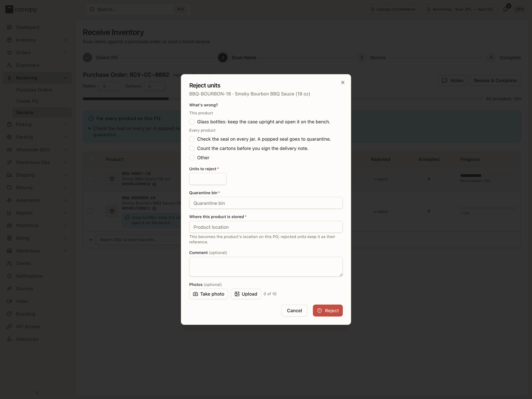Click the API Access key icon
This screenshot has height=399, width=532.
point(9,327)
